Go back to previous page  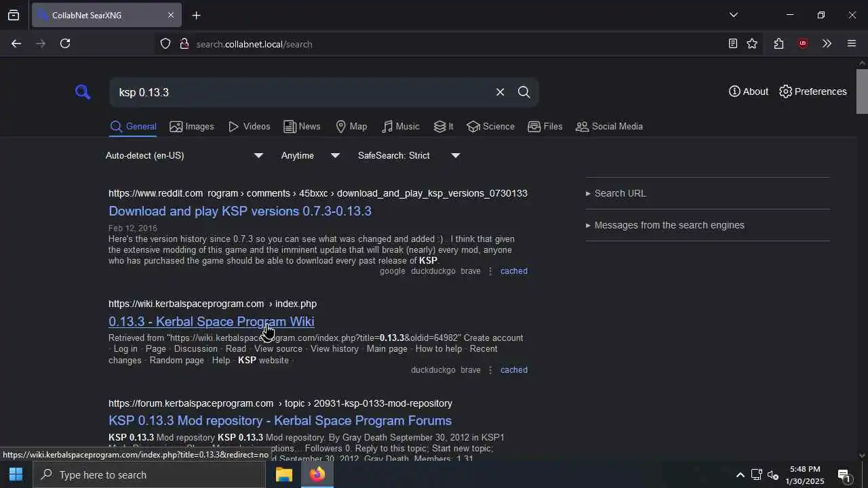[x=16, y=43]
